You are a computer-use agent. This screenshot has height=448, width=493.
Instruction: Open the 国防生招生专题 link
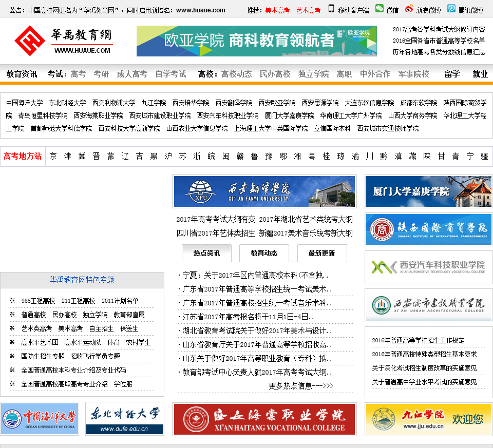43,356
